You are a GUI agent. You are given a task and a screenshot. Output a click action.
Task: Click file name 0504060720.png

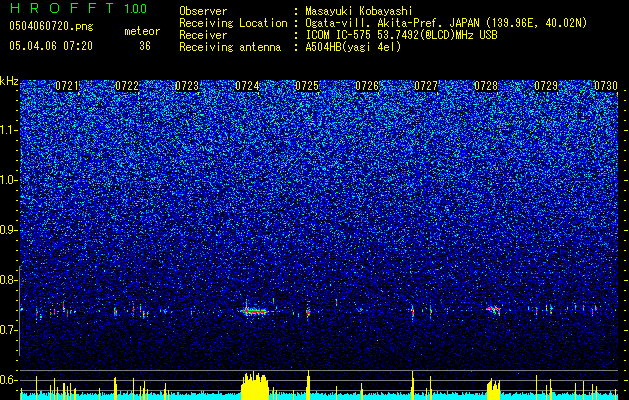pos(51,27)
